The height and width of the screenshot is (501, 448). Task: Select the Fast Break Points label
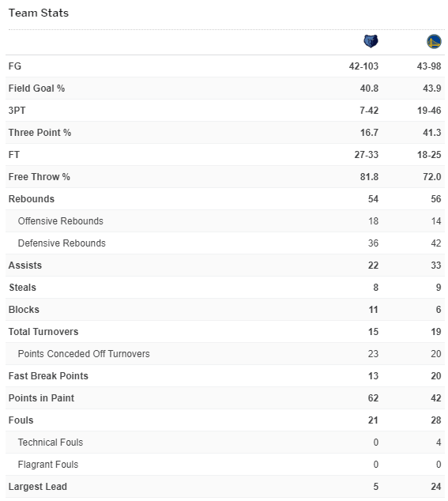point(48,376)
